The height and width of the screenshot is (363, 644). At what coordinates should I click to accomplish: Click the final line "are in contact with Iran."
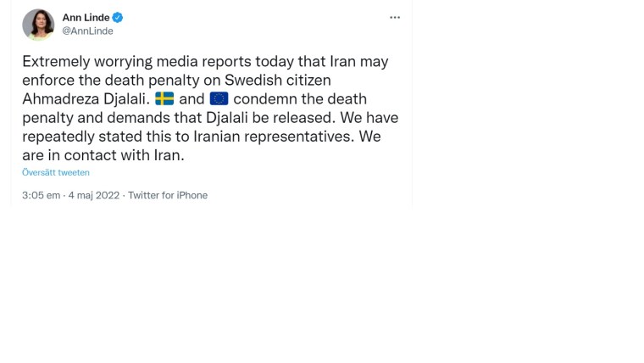click(103, 155)
